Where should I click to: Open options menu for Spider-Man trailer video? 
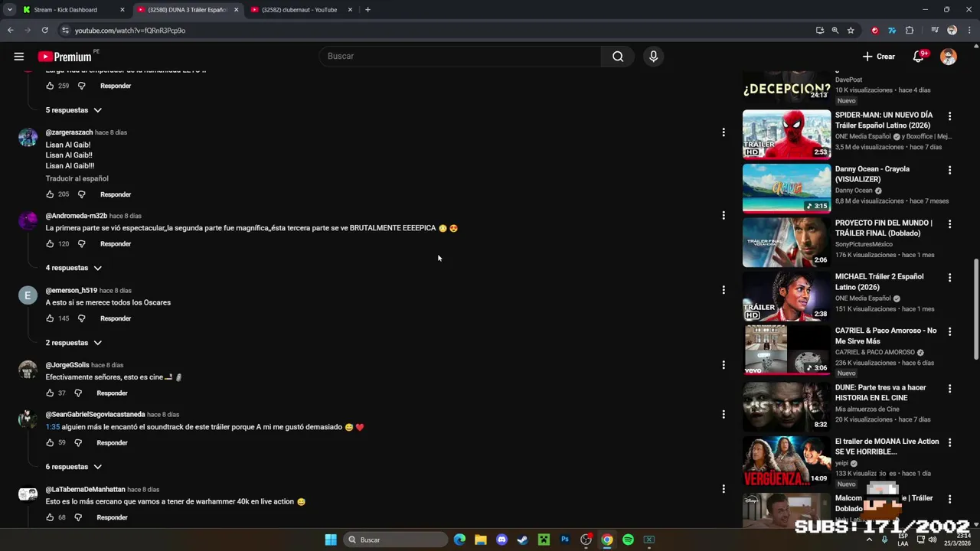[949, 116]
